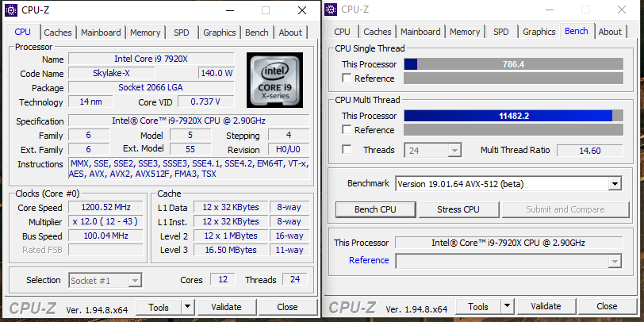Viewport: 644px width, 322px height.
Task: Enable Reference checkbox under CPU Multi Thread
Action: click(x=347, y=130)
